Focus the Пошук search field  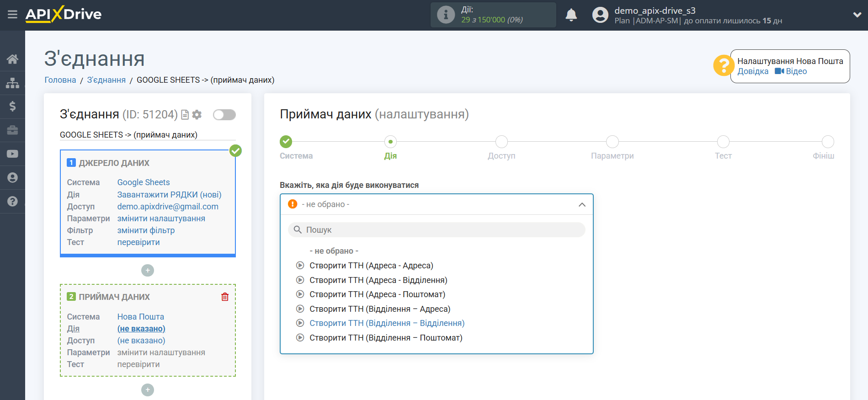coord(437,229)
